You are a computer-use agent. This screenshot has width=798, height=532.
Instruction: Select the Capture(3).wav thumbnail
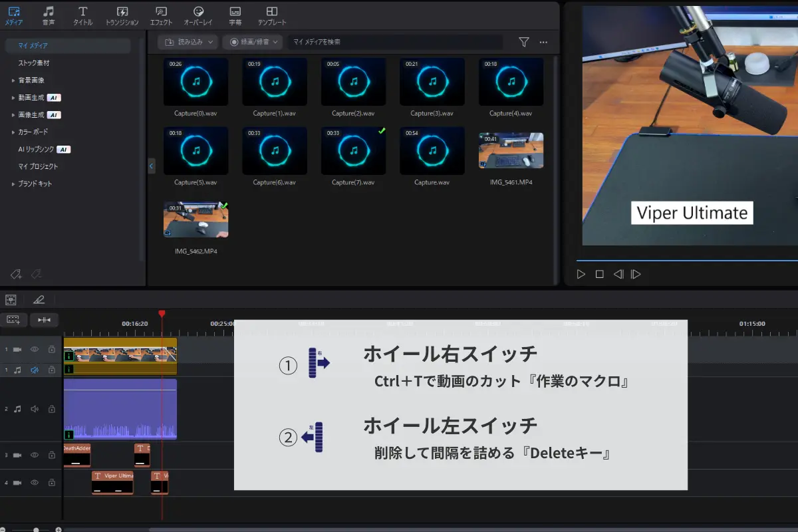click(432, 82)
